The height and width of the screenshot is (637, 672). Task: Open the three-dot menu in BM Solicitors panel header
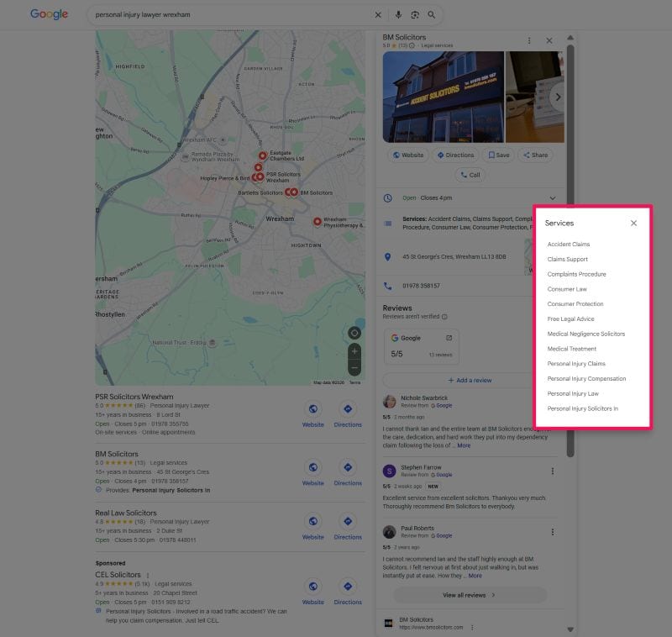click(529, 40)
